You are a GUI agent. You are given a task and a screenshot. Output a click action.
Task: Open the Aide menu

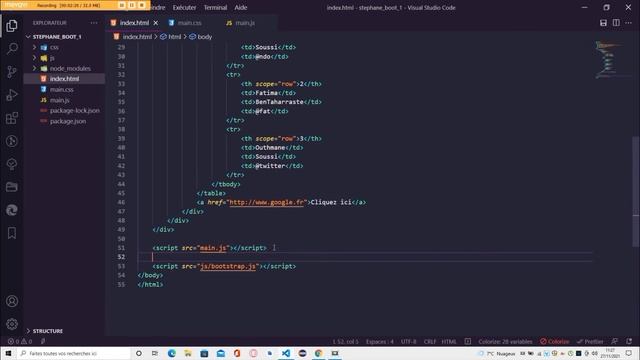click(x=240, y=7)
